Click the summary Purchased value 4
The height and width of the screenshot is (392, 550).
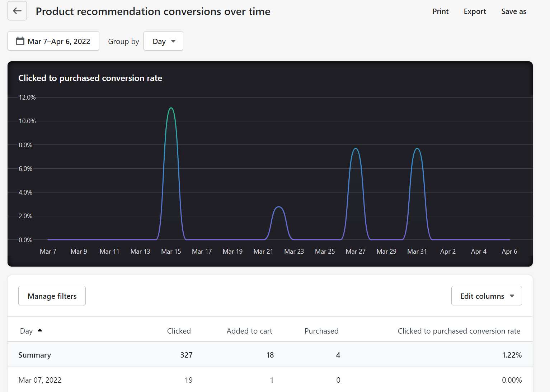(x=338, y=355)
